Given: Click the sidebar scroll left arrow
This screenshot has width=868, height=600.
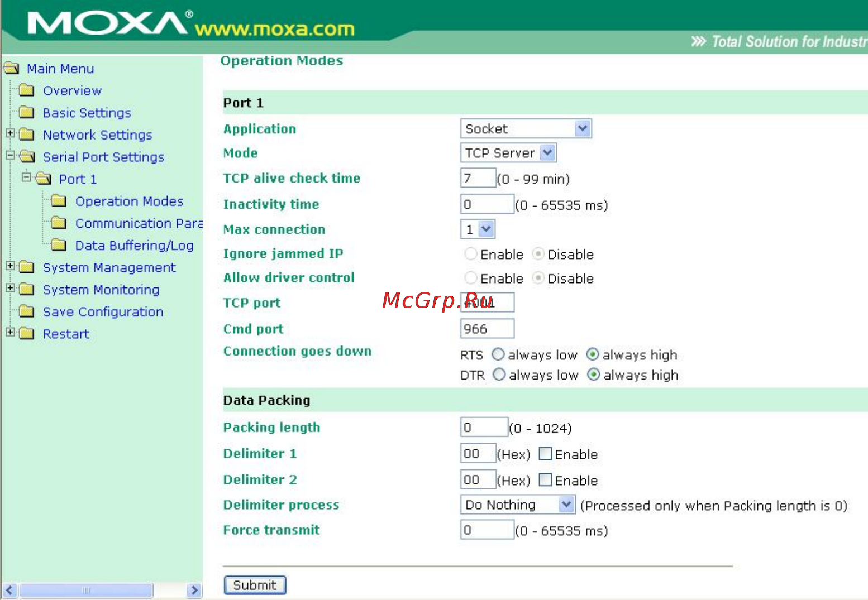Looking at the screenshot, I should click(x=9, y=590).
